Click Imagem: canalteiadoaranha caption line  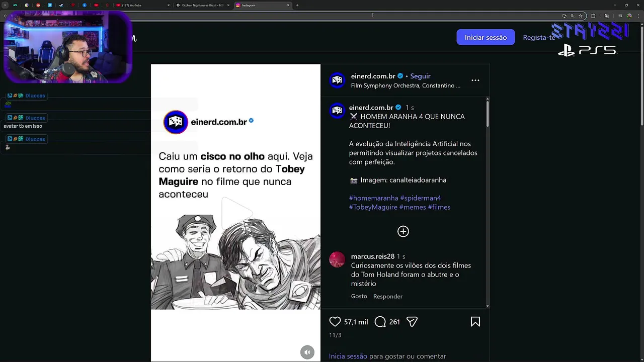point(398,180)
